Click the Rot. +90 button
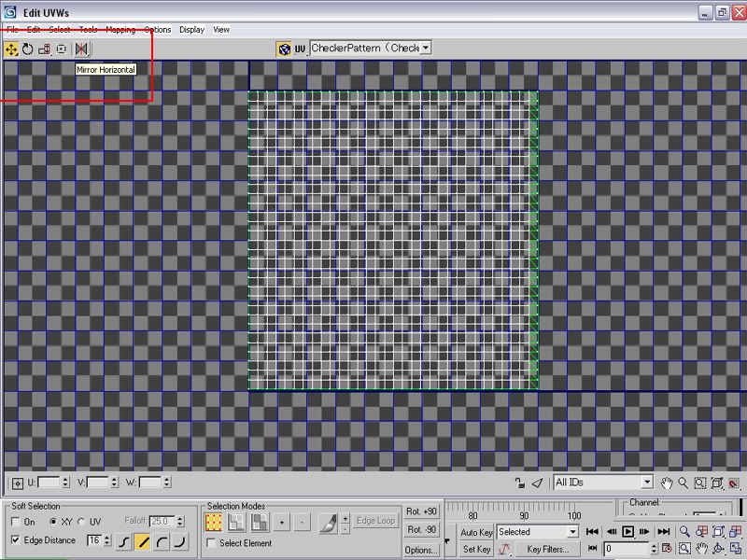The height and width of the screenshot is (560, 747). (422, 511)
